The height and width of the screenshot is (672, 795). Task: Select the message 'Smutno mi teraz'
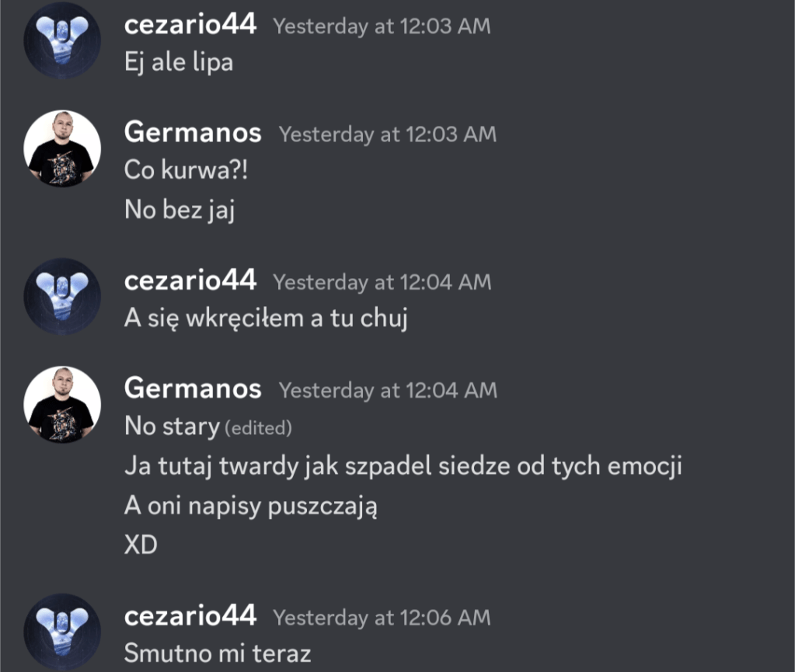coord(218,653)
